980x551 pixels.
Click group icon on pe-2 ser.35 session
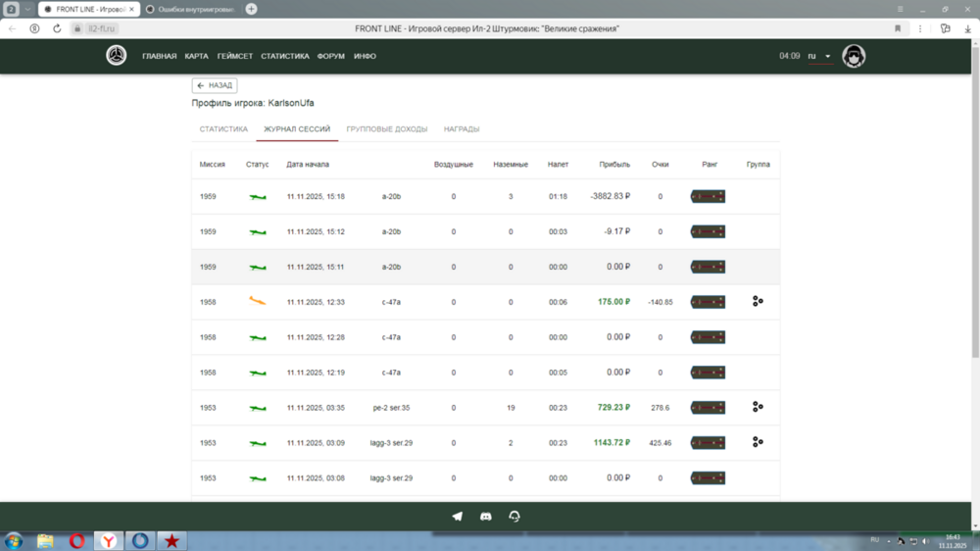[758, 407]
